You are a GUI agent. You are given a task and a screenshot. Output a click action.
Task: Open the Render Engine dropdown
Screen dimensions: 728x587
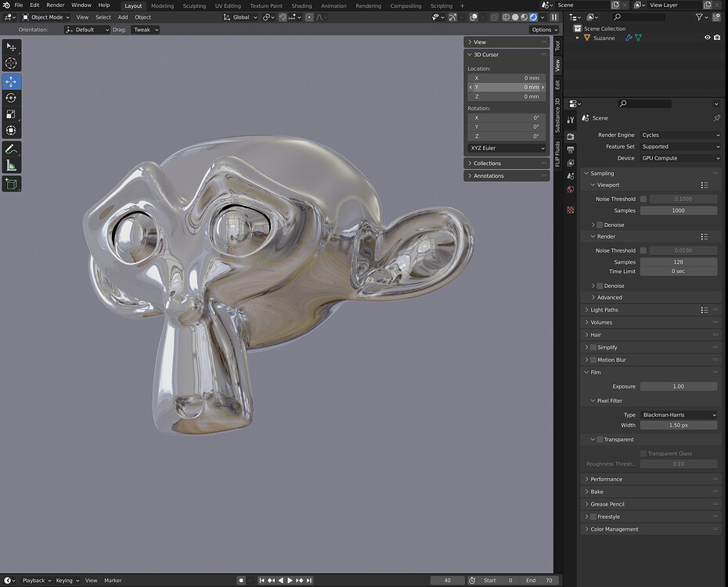click(680, 135)
